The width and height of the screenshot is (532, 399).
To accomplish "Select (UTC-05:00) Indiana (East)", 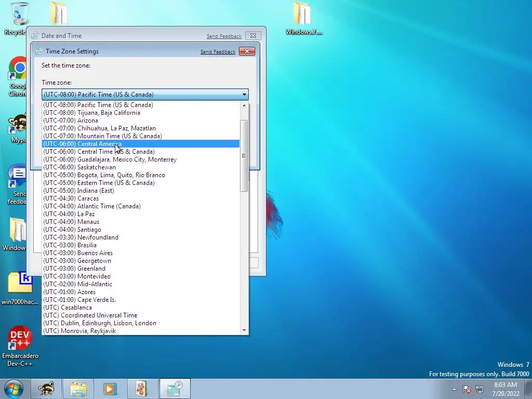I will pyautogui.click(x=141, y=191).
